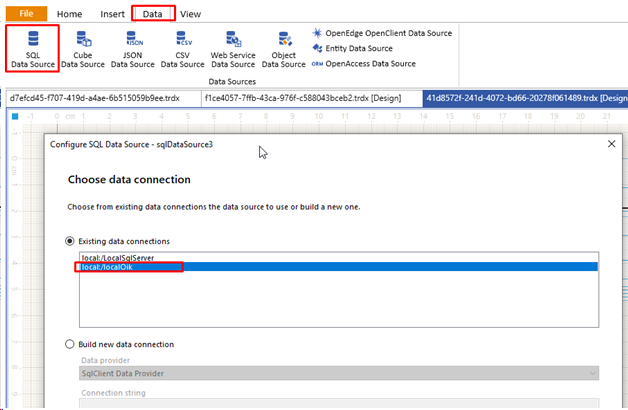628x410 pixels.
Task: Select Existing data connections radio button
Action: [x=70, y=241]
